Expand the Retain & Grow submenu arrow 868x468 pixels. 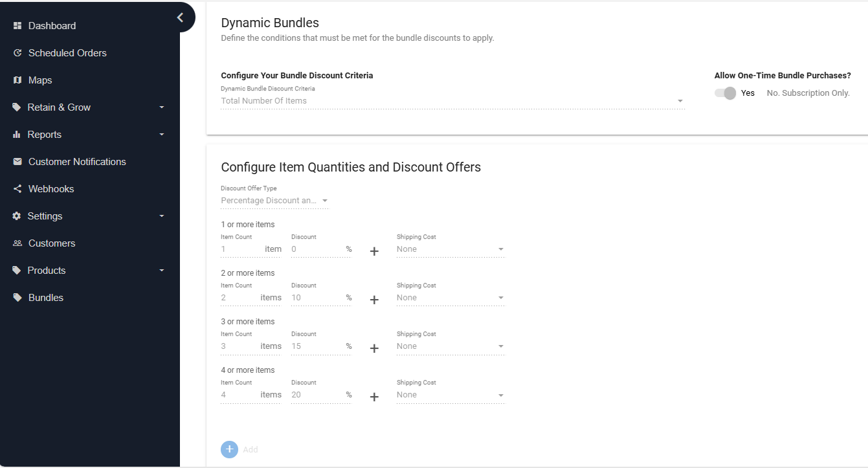point(162,107)
